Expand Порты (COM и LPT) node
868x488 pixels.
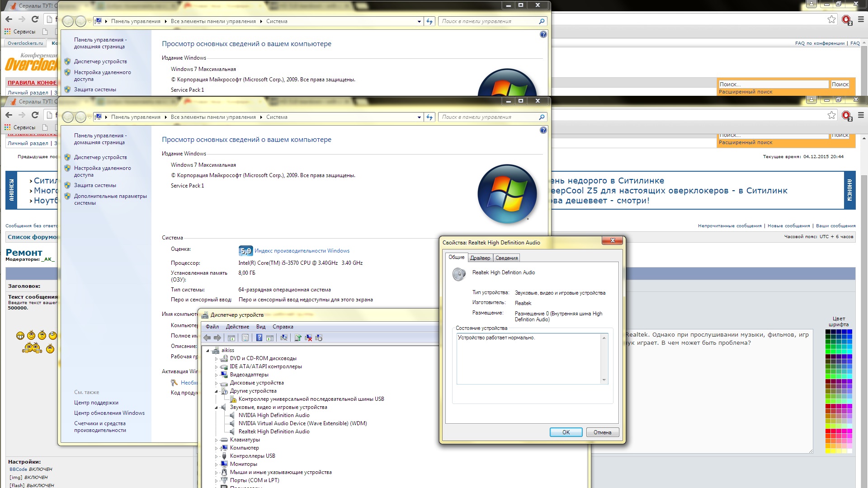click(x=216, y=481)
